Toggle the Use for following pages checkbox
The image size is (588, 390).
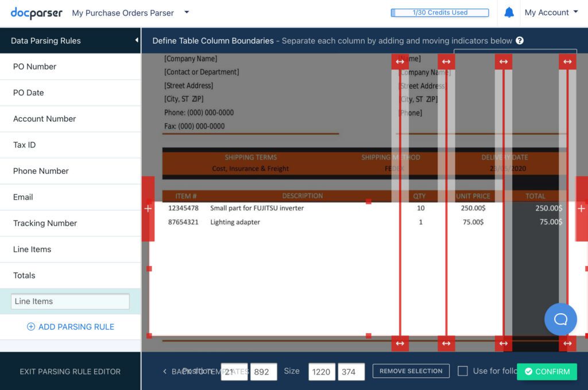[463, 371]
